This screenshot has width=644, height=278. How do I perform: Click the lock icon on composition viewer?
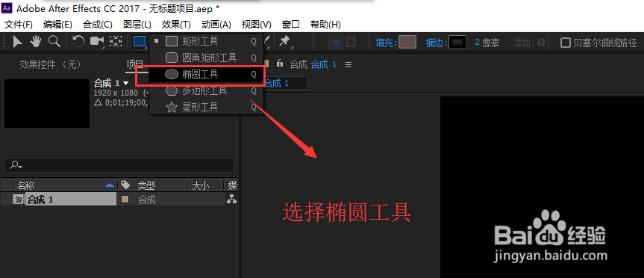pos(280,64)
